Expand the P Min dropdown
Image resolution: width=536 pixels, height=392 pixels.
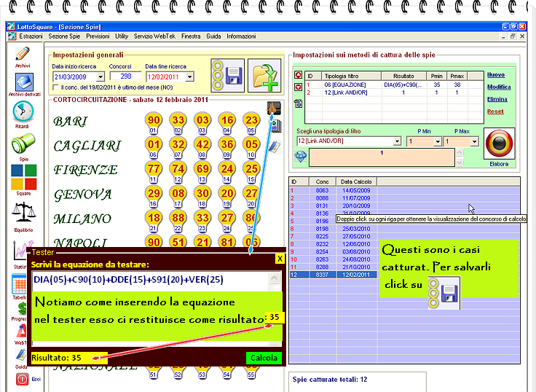pyautogui.click(x=438, y=141)
